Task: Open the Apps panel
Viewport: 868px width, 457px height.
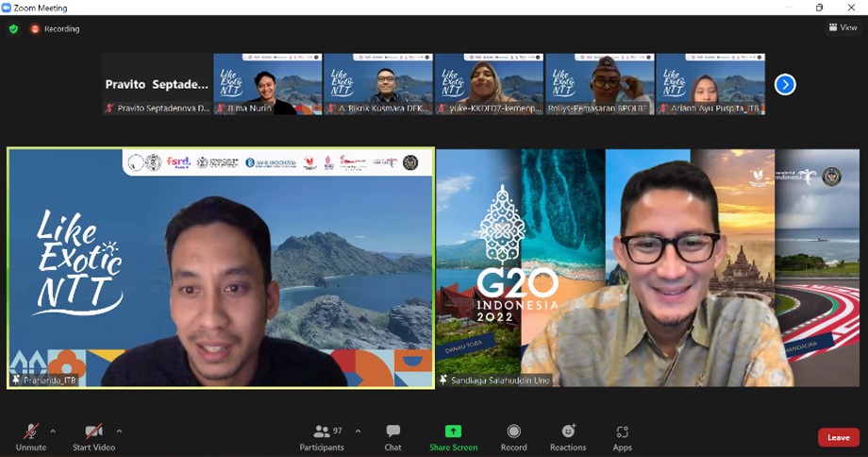Action: [622, 436]
